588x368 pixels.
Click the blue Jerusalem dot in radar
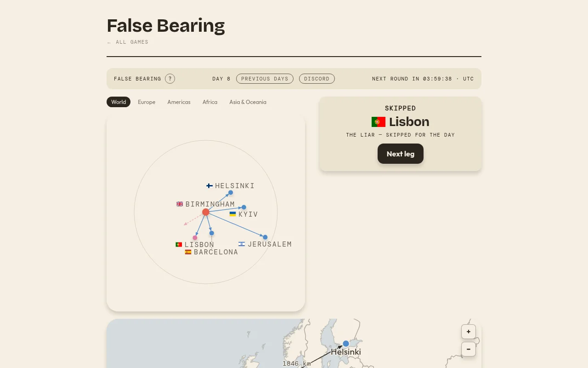pyautogui.click(x=265, y=237)
